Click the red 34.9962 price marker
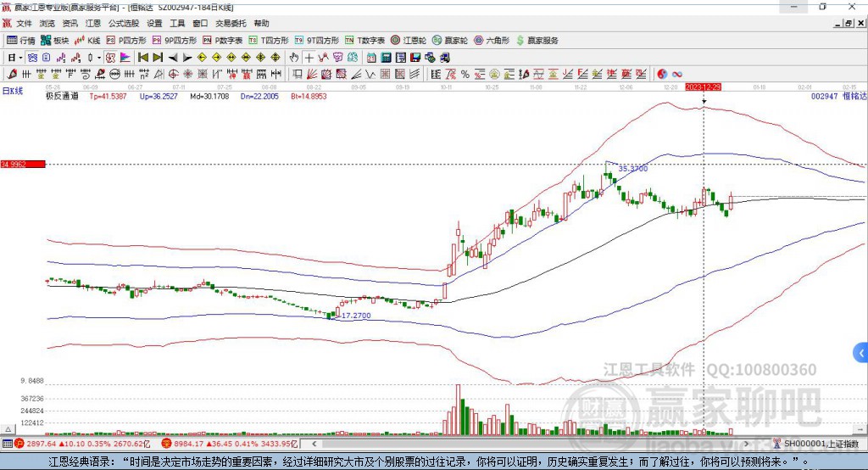 click(23, 164)
